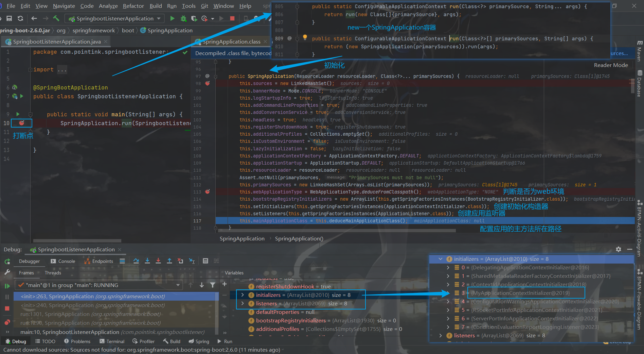644x354 pixels.
Task: Filter frames with the funnel icon
Action: pyautogui.click(x=213, y=285)
